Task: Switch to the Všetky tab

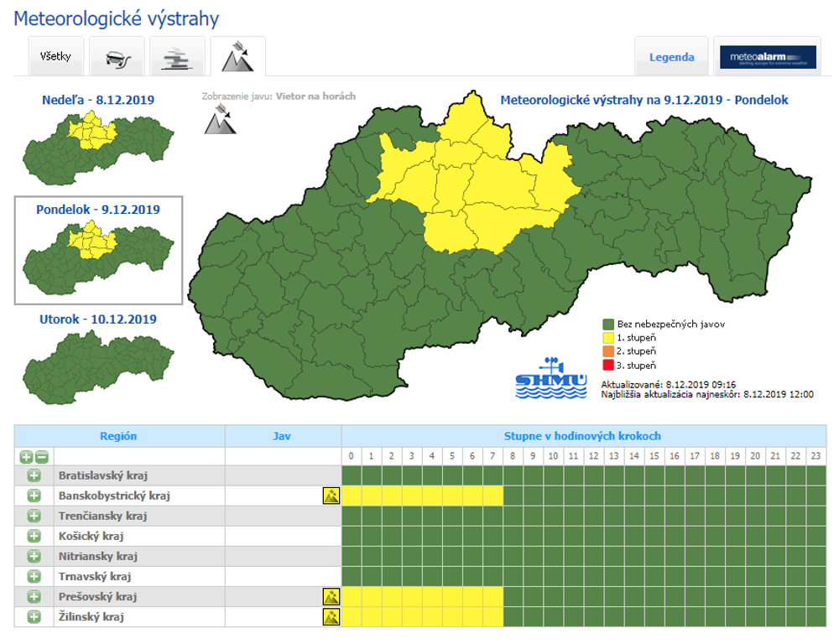Action: point(55,55)
